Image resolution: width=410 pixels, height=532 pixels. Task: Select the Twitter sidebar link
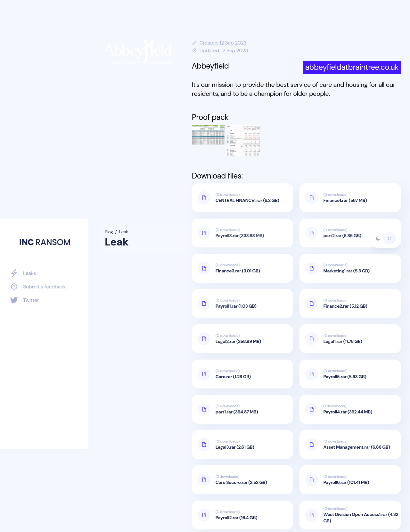(31, 300)
